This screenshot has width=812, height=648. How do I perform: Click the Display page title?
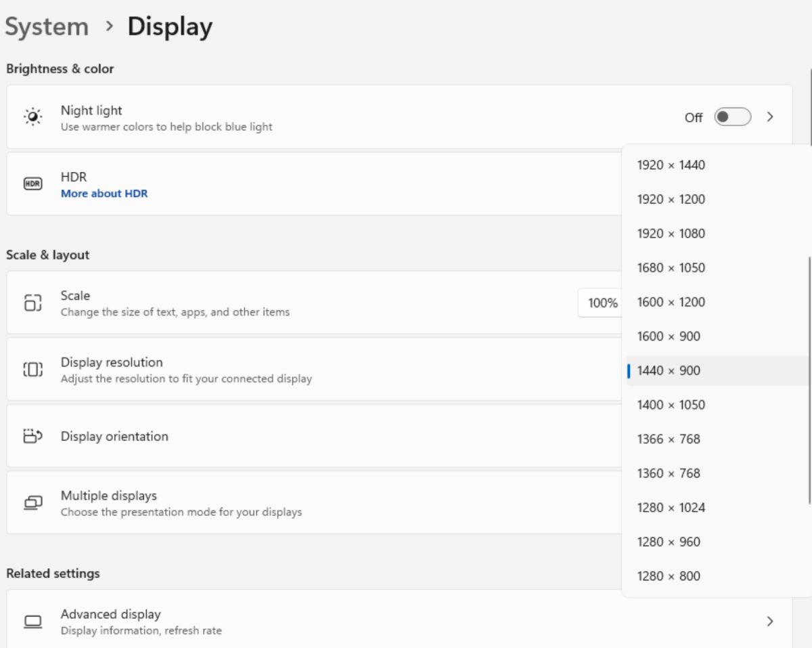click(x=170, y=27)
